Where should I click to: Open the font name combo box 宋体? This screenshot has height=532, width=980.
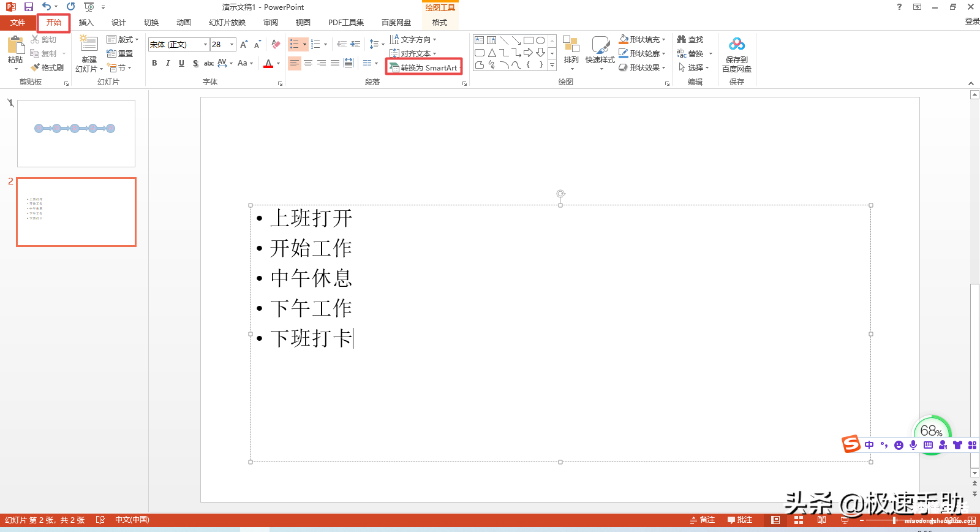pyautogui.click(x=178, y=44)
